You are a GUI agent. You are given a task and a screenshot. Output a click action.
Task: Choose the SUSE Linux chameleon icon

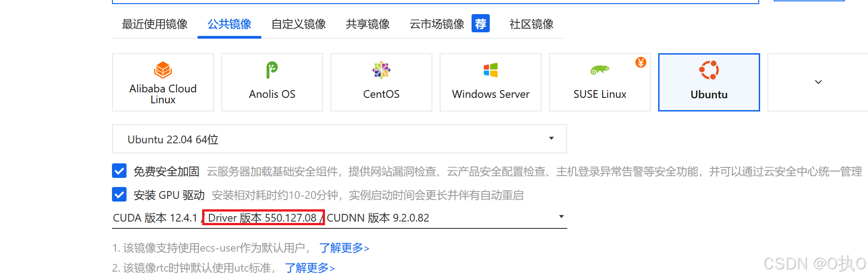click(x=599, y=70)
